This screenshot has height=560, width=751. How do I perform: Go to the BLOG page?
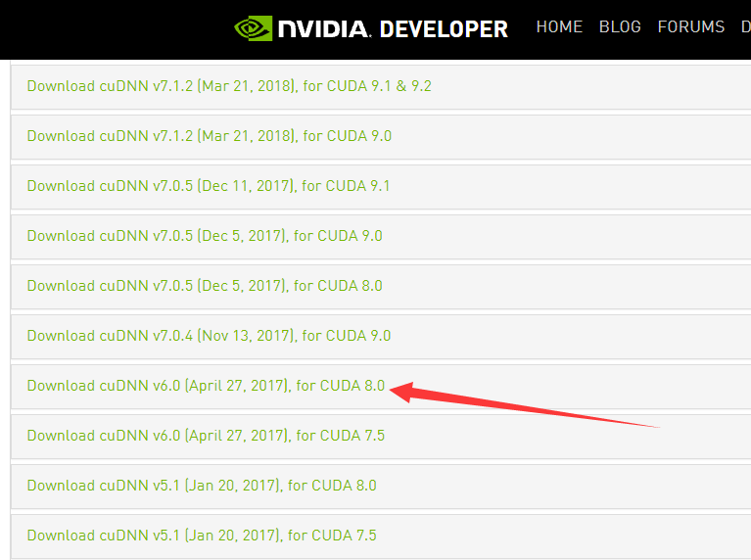[620, 26]
